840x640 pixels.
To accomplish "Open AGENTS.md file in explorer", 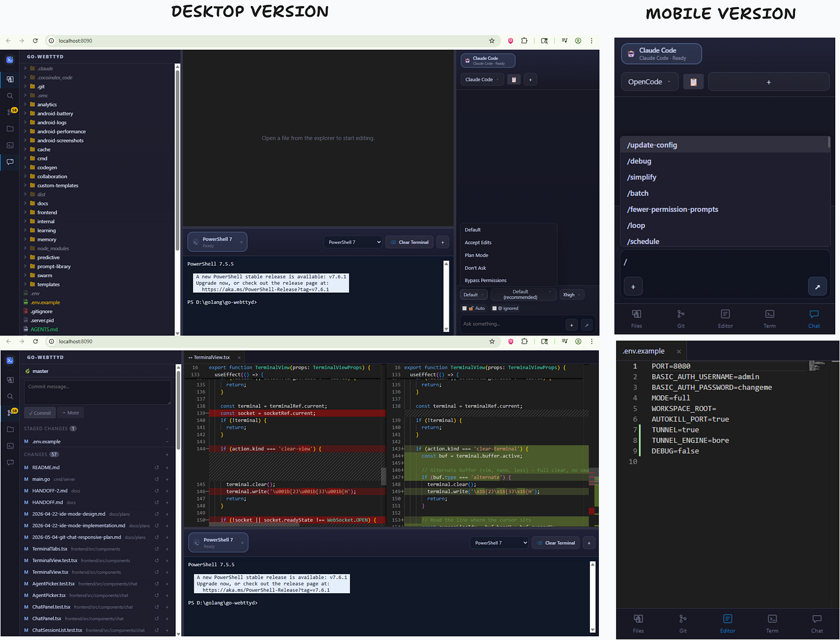I will click(x=44, y=329).
